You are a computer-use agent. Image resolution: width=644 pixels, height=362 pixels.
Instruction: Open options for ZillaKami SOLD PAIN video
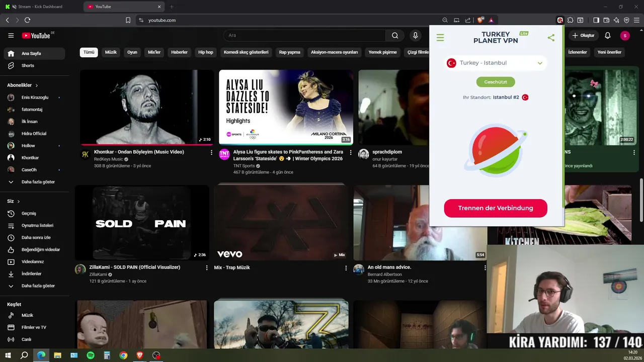(x=206, y=268)
